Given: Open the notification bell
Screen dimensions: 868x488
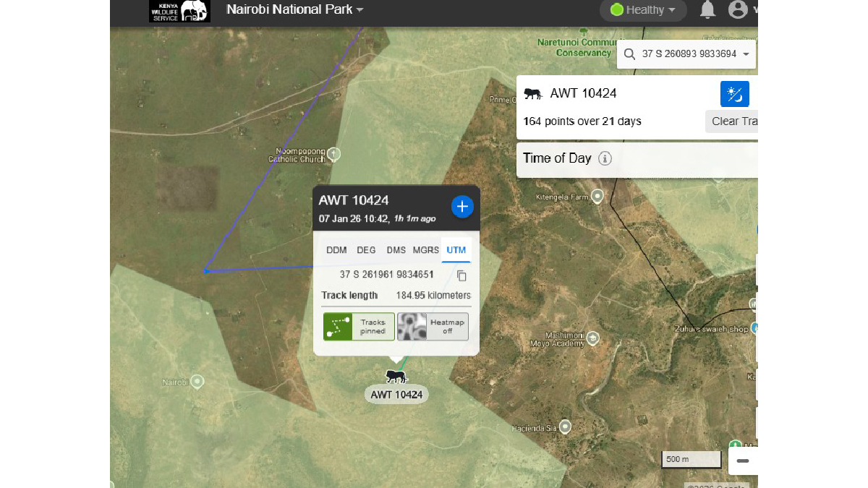Looking at the screenshot, I should (707, 10).
